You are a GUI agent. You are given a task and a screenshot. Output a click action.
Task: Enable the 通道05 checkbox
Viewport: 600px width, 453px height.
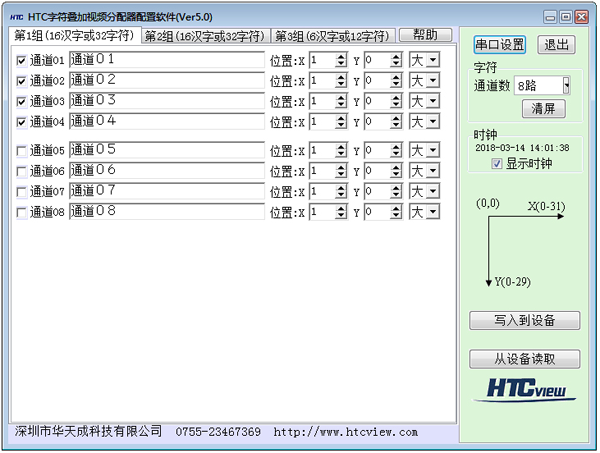pyautogui.click(x=21, y=151)
